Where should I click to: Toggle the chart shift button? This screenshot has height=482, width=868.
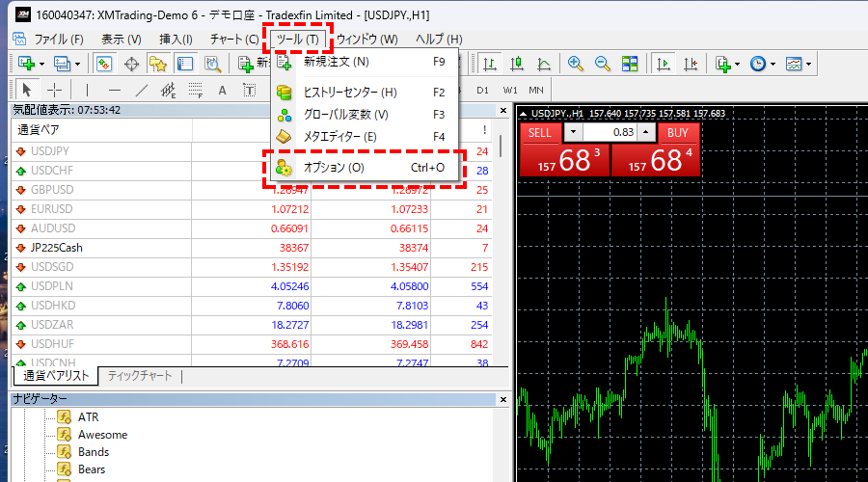pos(691,64)
